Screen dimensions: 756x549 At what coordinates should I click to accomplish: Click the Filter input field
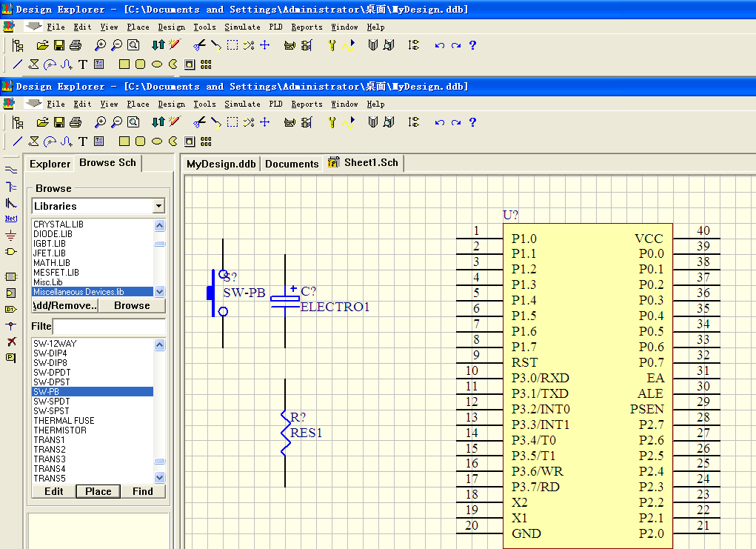pyautogui.click(x=109, y=327)
